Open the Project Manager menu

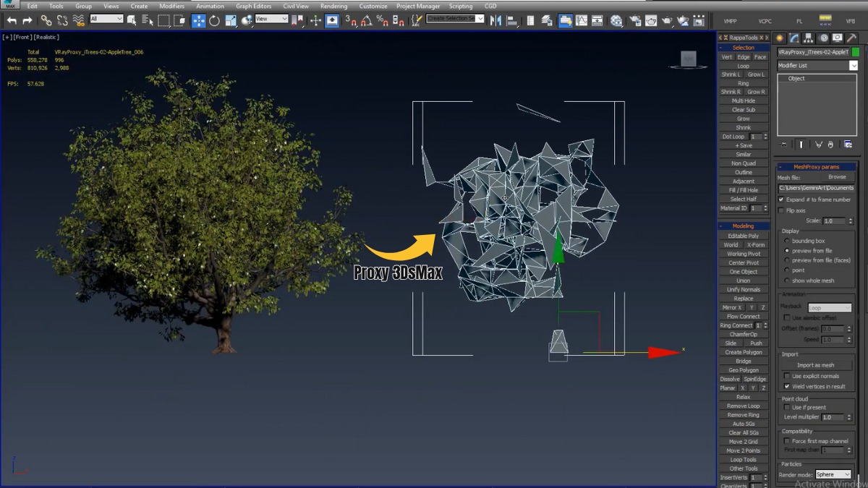click(418, 6)
